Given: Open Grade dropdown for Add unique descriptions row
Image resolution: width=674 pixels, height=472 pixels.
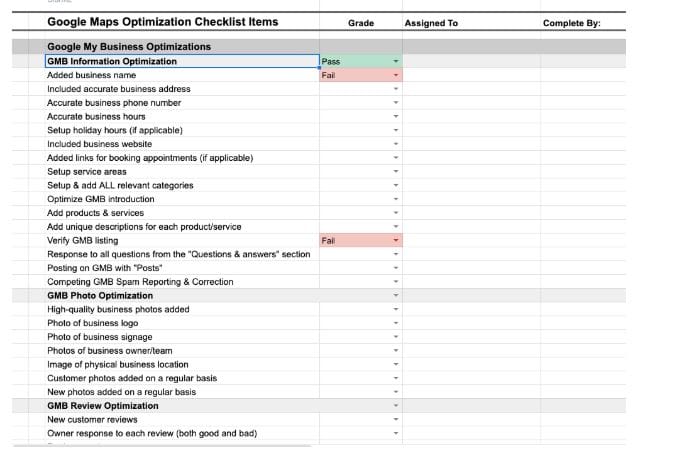Looking at the screenshot, I should tap(396, 227).
